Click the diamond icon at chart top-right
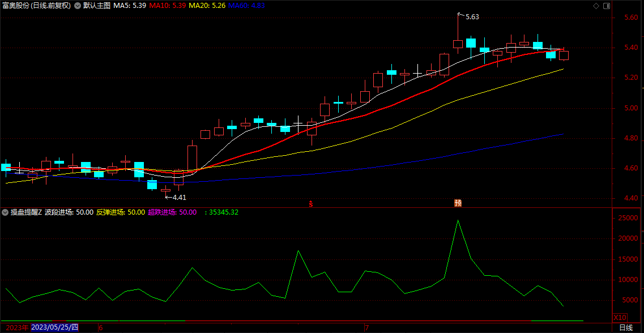The width and height of the screenshot is (644, 333). click(x=596, y=6)
